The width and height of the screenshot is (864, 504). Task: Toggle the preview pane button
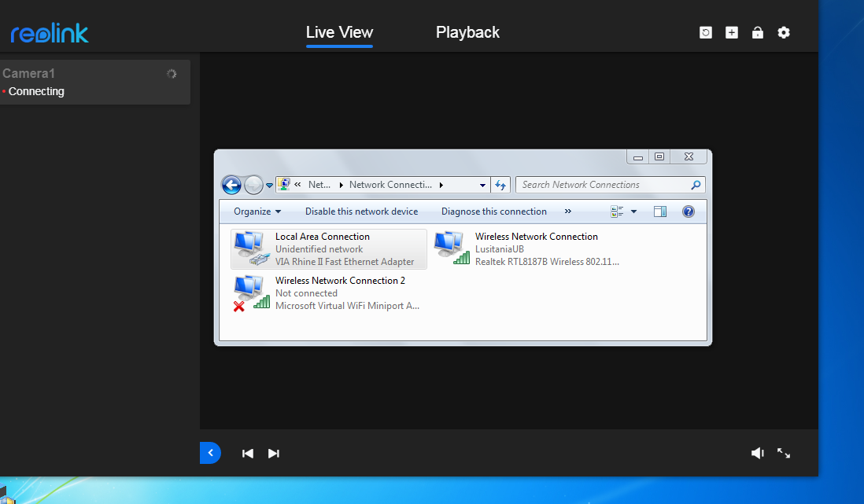pyautogui.click(x=660, y=212)
